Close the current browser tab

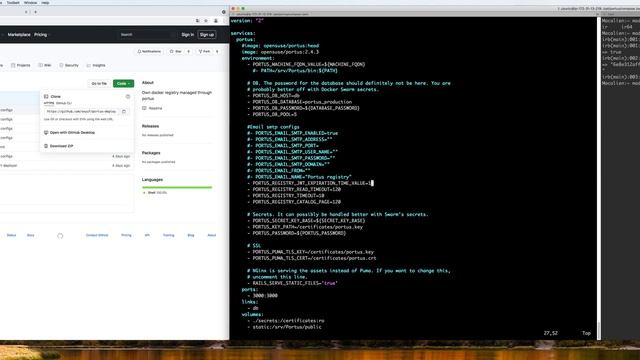click(26, 12)
